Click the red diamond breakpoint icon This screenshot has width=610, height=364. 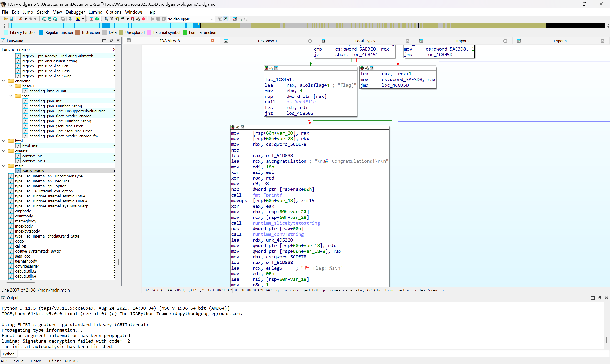tap(143, 19)
